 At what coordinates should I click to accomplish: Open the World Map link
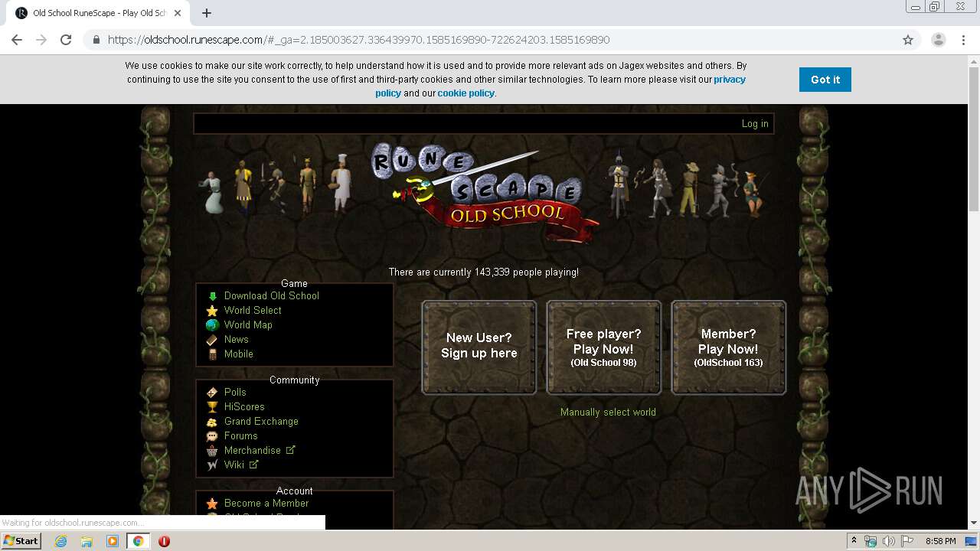pos(248,325)
